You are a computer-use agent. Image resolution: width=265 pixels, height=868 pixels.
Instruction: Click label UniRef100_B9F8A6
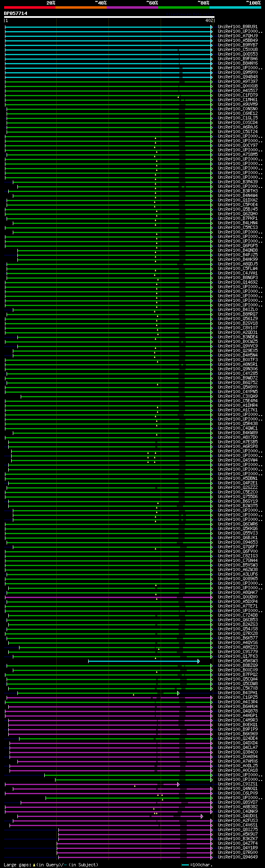(x=238, y=59)
